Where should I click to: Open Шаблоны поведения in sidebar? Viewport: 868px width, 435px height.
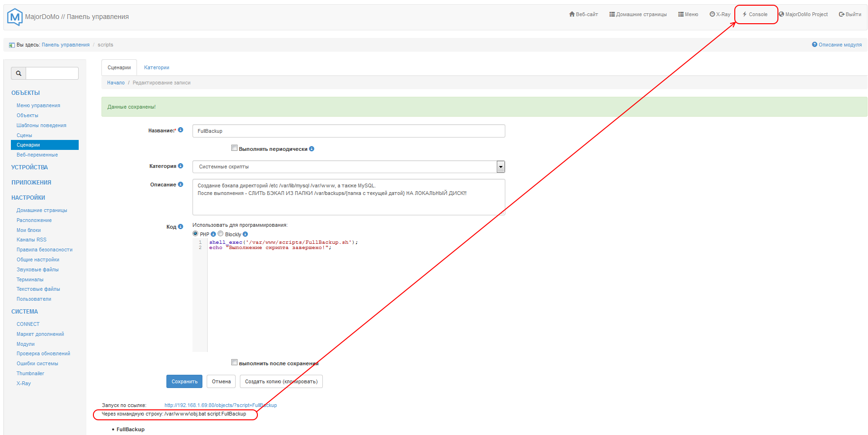point(41,125)
